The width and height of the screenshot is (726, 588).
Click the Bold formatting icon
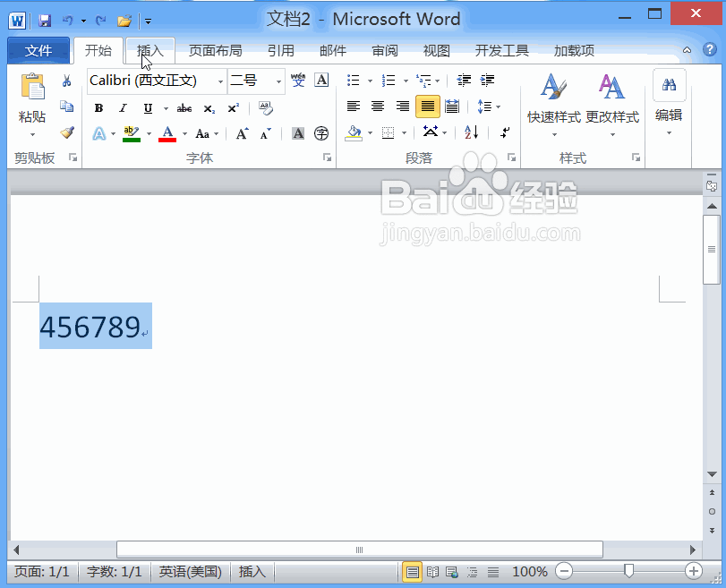click(98, 108)
